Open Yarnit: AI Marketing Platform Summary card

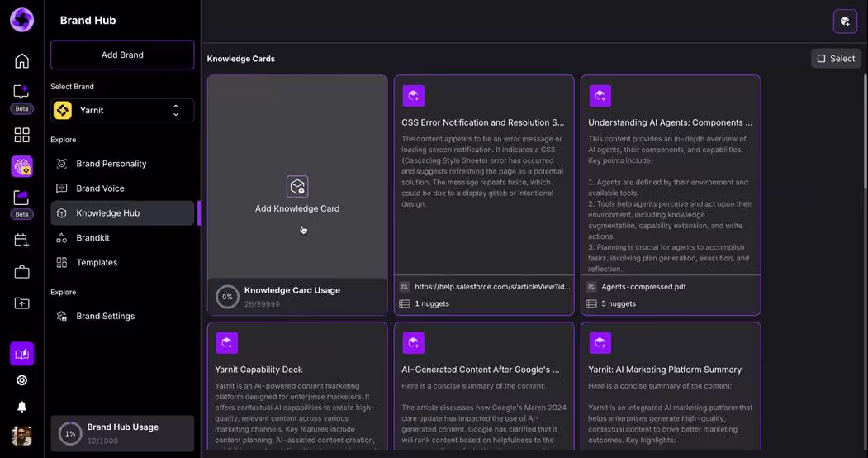(x=671, y=387)
